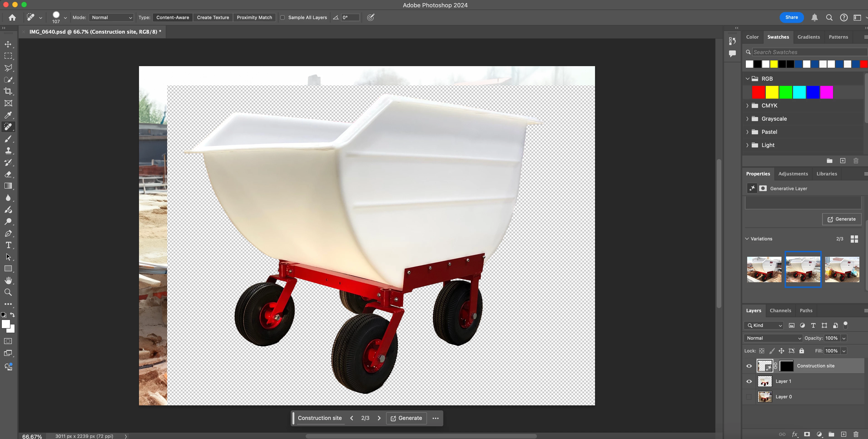Screen dimensions: 868x439
Task: Click the Share button
Action: click(x=791, y=17)
